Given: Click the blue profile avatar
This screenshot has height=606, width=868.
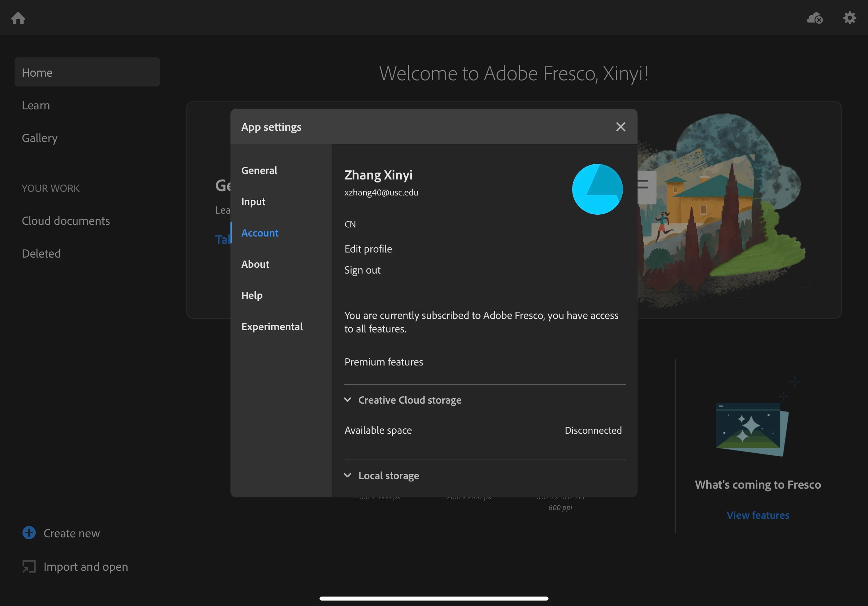Looking at the screenshot, I should coord(597,189).
